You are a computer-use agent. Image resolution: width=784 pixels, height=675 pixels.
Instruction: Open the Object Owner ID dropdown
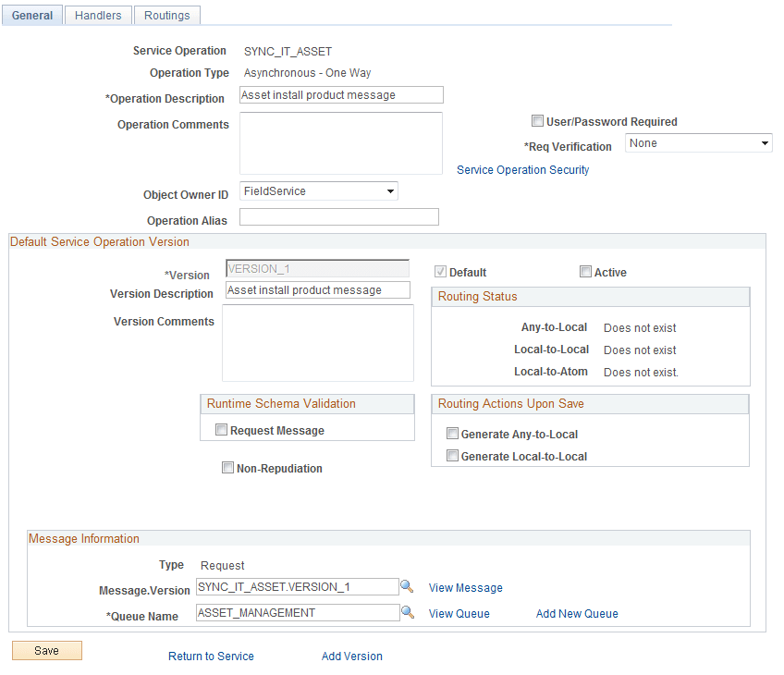pyautogui.click(x=391, y=190)
